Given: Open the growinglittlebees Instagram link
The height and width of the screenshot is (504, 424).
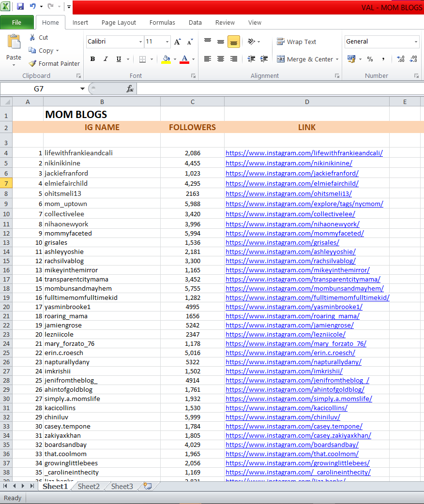Looking at the screenshot, I should click(298, 463).
